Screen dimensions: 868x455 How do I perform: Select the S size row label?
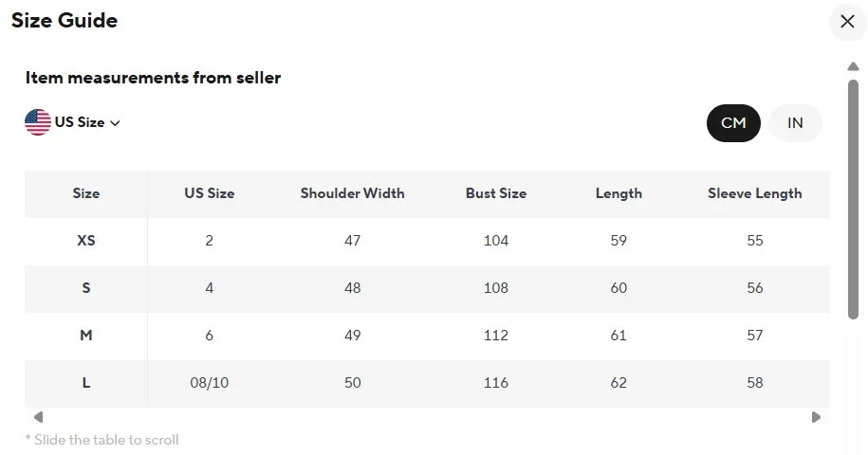coord(86,288)
